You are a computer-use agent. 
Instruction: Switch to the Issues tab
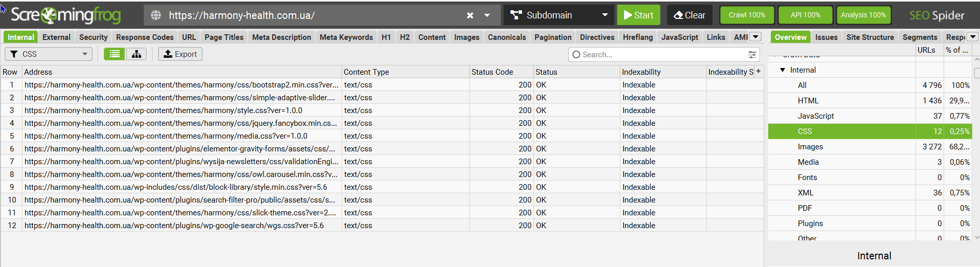pos(826,37)
